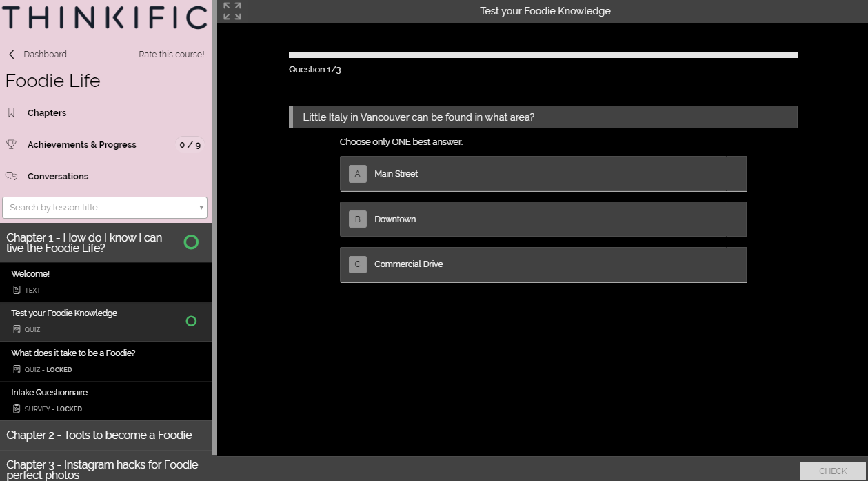Click the Choose only ONE best answer instruction
Screen dimensions: 868x481
pos(401,142)
